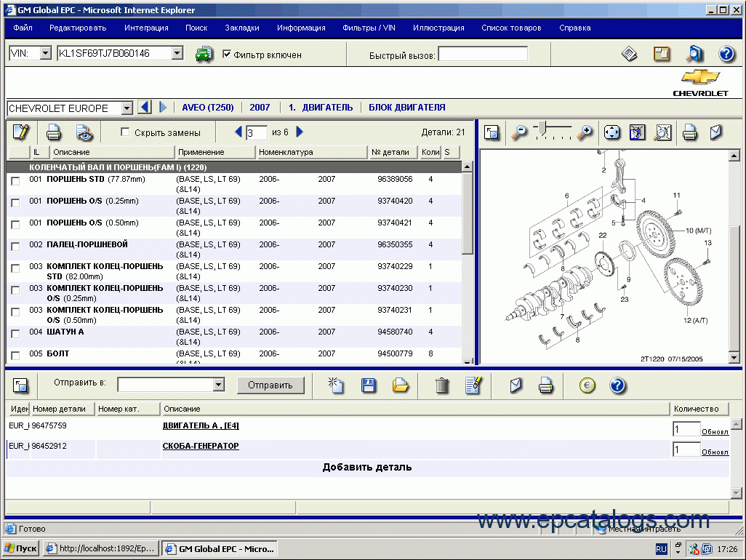
Task: Go to next parts page arrow
Action: (300, 132)
